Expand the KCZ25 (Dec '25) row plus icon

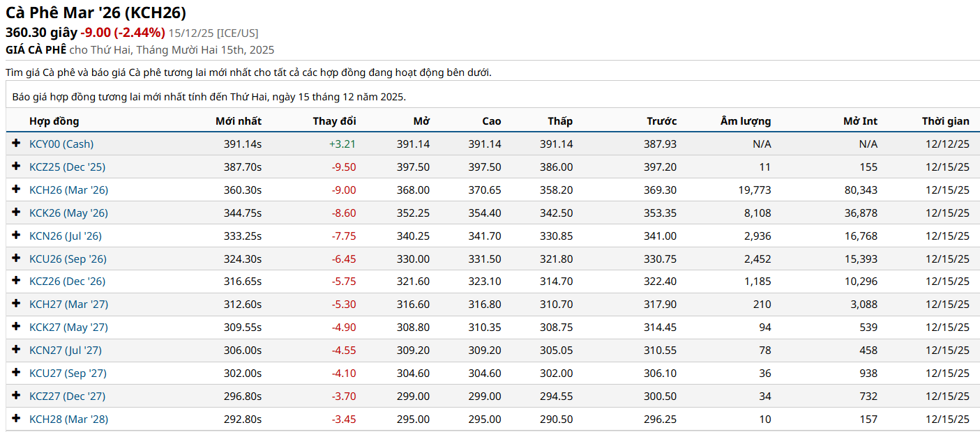tap(17, 167)
